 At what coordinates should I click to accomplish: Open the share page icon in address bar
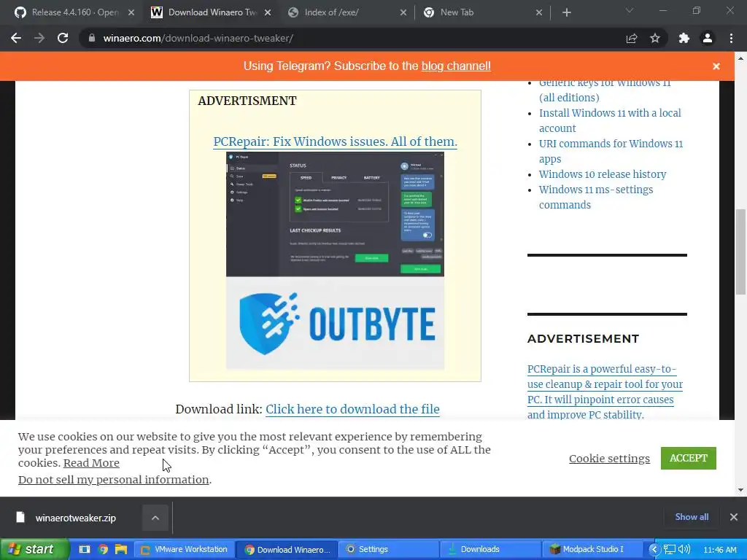pyautogui.click(x=632, y=38)
